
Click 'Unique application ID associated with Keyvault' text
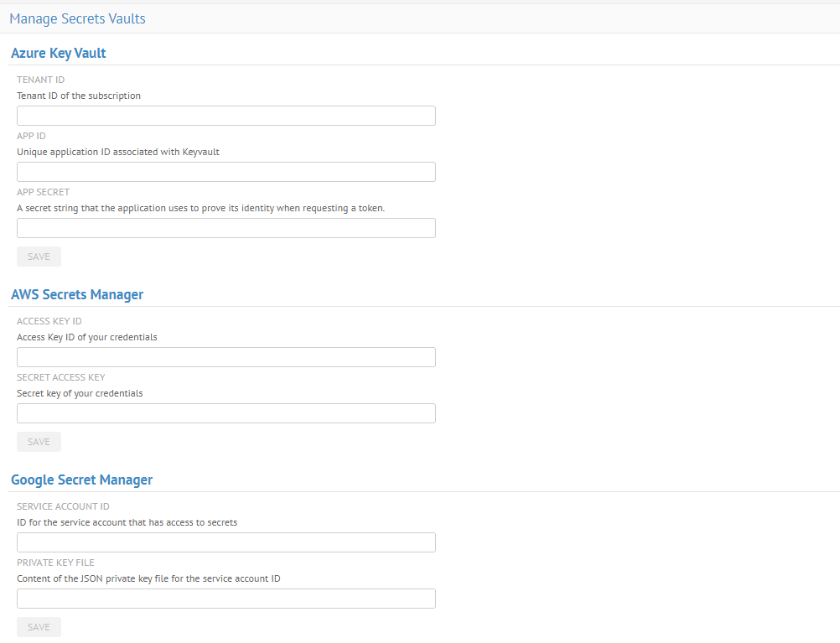click(x=118, y=153)
